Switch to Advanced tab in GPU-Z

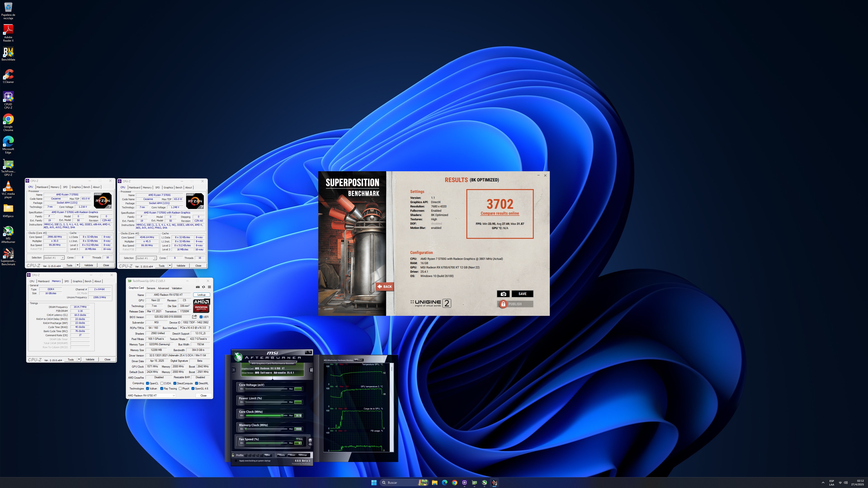click(163, 288)
